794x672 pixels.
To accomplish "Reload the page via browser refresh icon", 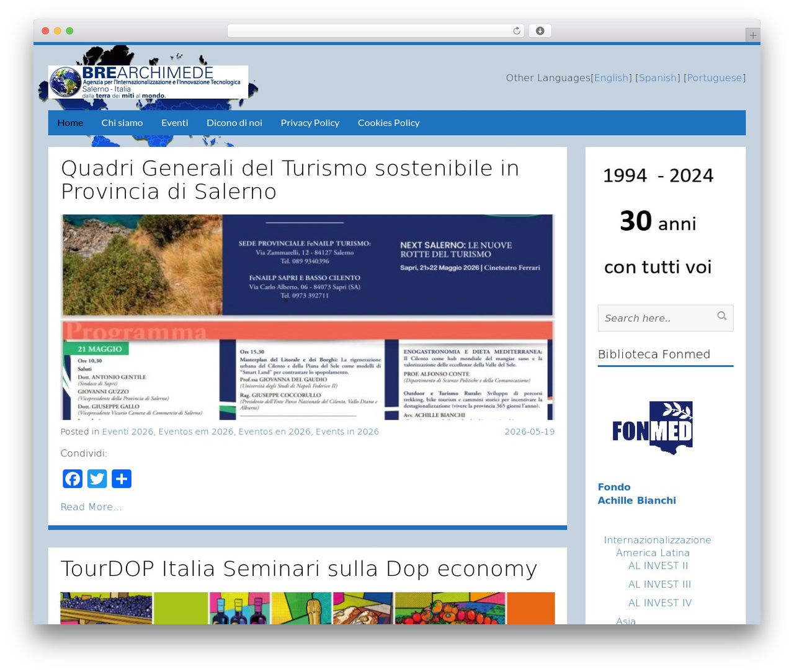I will pyautogui.click(x=516, y=31).
